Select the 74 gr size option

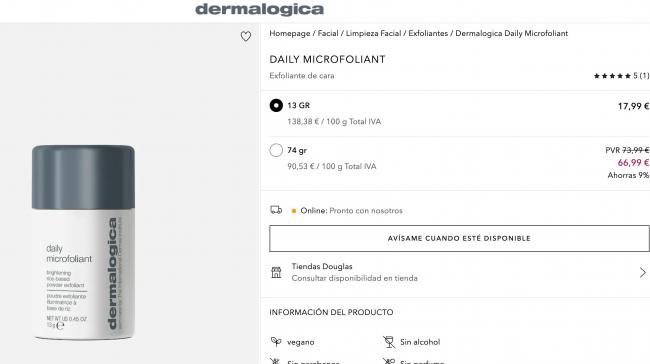click(x=276, y=150)
